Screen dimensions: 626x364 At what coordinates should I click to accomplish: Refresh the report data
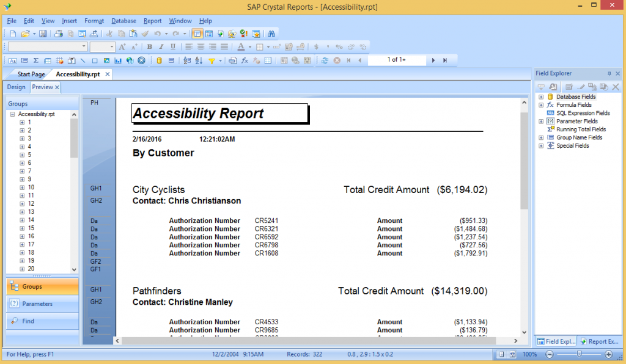pyautogui.click(x=325, y=60)
